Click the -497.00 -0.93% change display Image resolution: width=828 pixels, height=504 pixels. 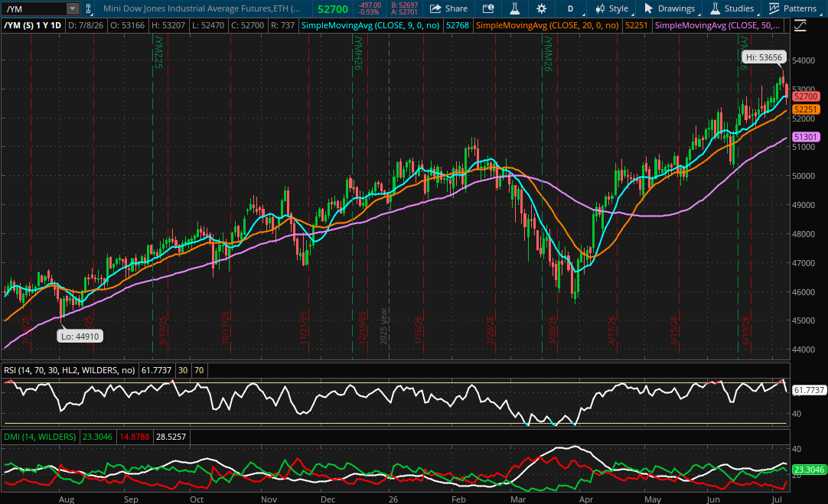pyautogui.click(x=369, y=8)
